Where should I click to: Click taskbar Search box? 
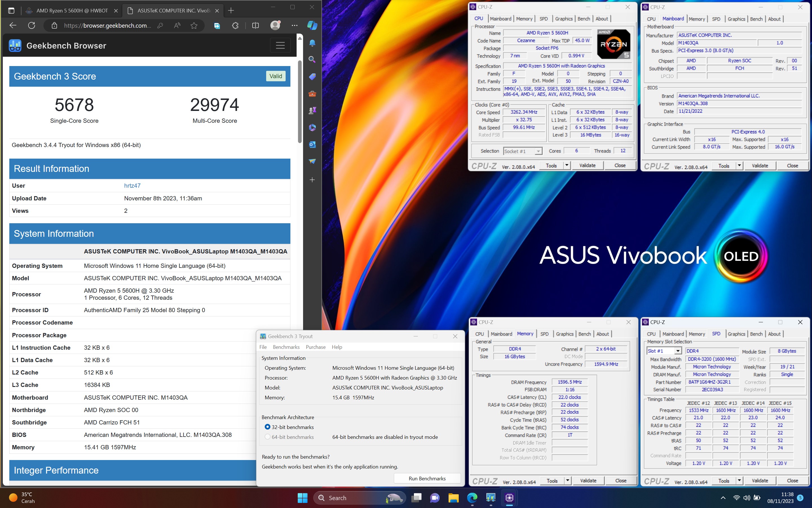point(360,498)
